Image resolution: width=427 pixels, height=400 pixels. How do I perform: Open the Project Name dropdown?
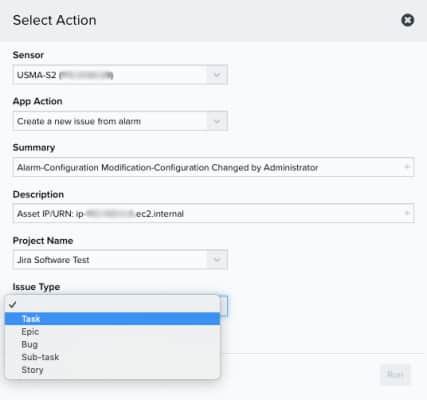click(x=120, y=259)
